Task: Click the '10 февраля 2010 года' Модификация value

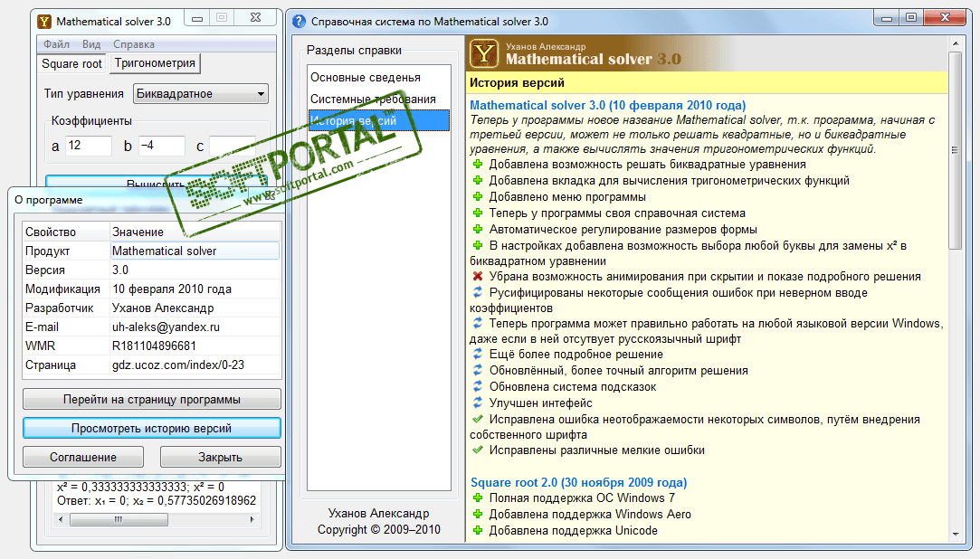Action: tap(172, 289)
